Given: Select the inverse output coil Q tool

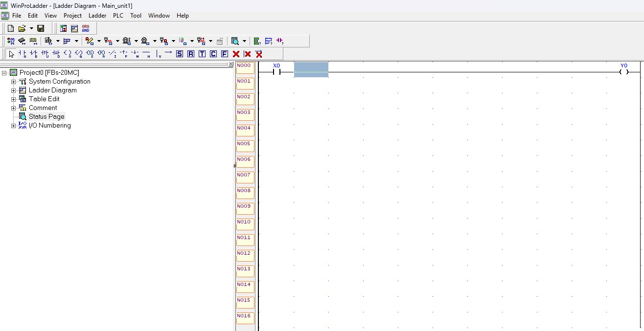Looking at the screenshot, I should click(79, 54).
